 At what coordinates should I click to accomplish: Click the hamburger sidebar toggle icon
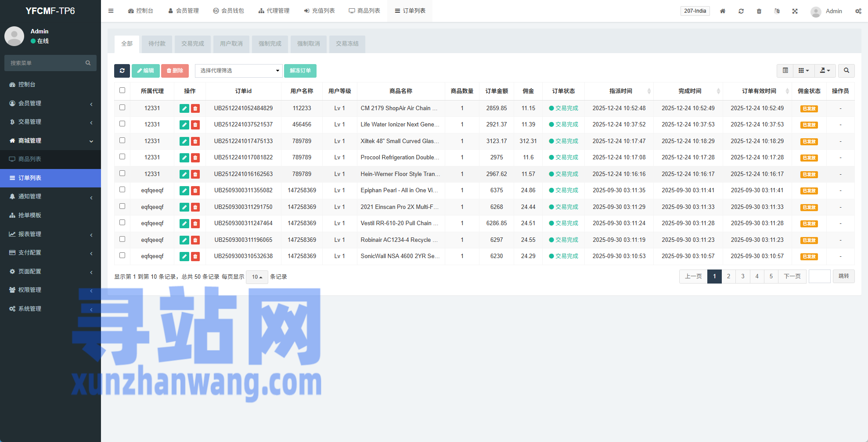coord(111,11)
